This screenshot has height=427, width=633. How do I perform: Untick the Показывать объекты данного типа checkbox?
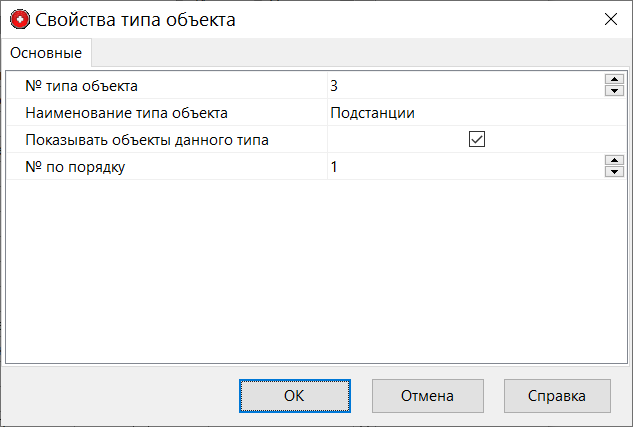[477, 140]
